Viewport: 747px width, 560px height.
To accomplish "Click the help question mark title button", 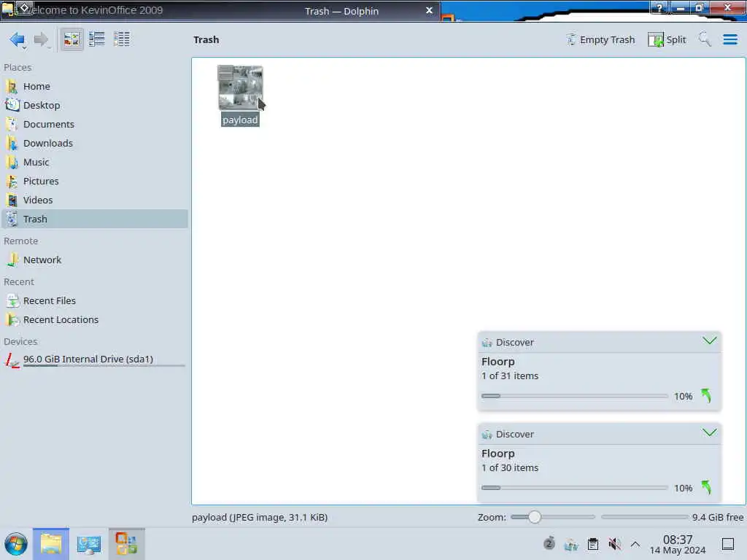I will [659, 7].
